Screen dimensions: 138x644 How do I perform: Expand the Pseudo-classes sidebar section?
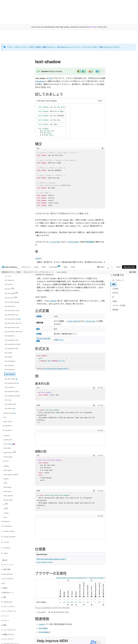pyautogui.click(x=8, y=531)
